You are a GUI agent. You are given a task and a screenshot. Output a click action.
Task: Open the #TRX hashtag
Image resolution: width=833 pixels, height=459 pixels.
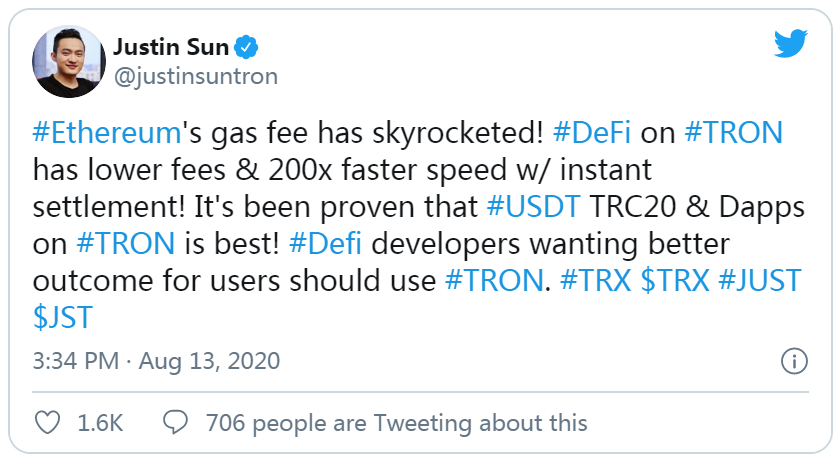click(x=594, y=281)
